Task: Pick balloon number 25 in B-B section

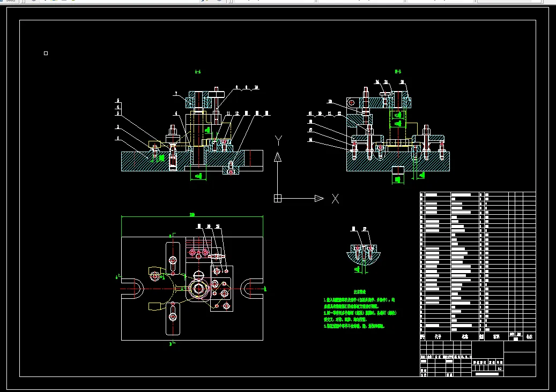Action: tap(386, 82)
